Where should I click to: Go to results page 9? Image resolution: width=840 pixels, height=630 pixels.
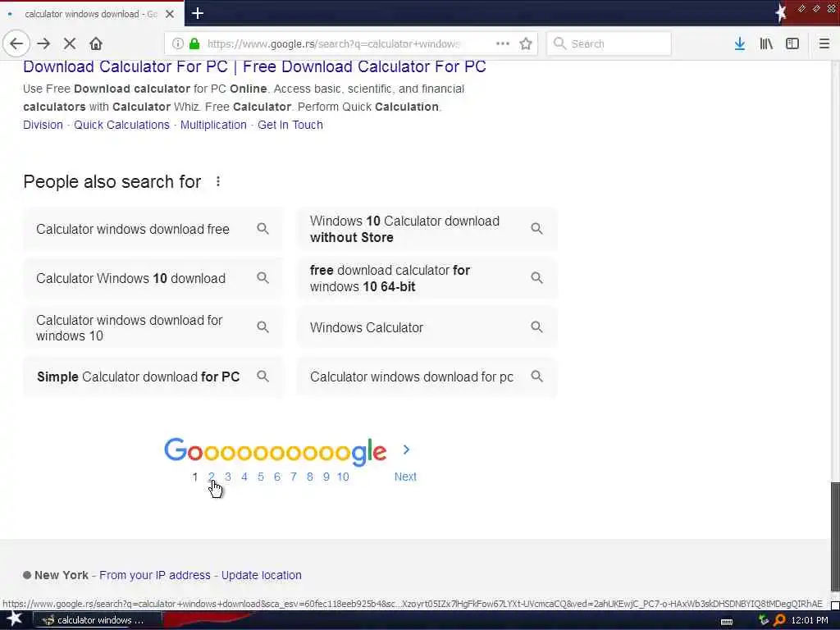pos(326,477)
